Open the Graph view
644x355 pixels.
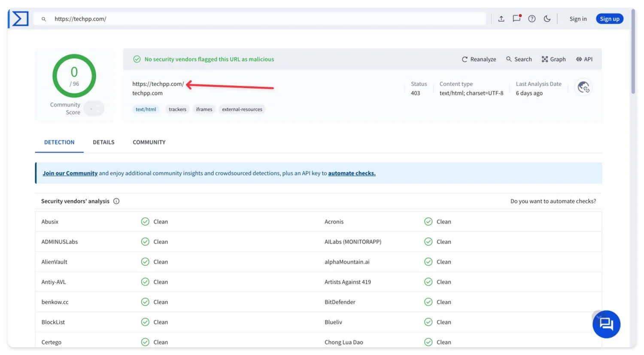(x=553, y=59)
